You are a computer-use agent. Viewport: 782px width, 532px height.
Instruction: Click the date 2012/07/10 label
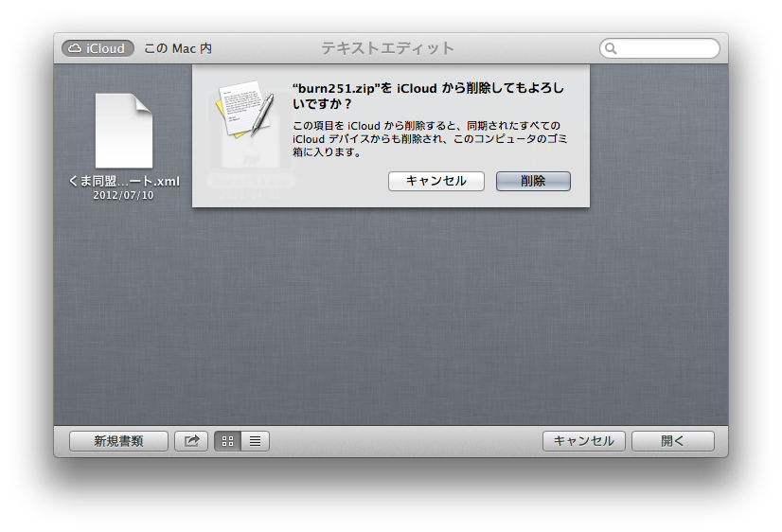[123, 195]
